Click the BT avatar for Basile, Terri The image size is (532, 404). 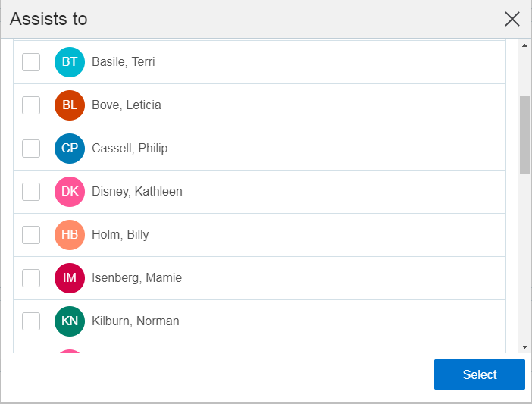[70, 62]
